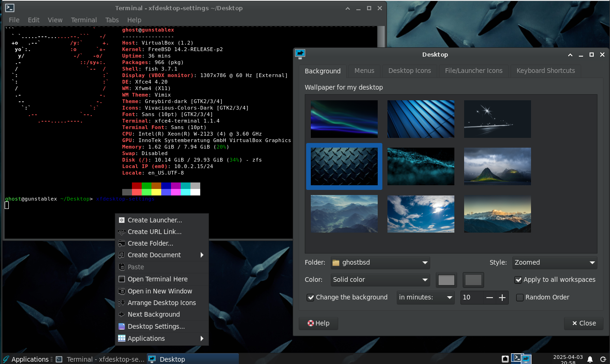
Task: Click the lifebuoy icon on Help button
Action: (311, 323)
